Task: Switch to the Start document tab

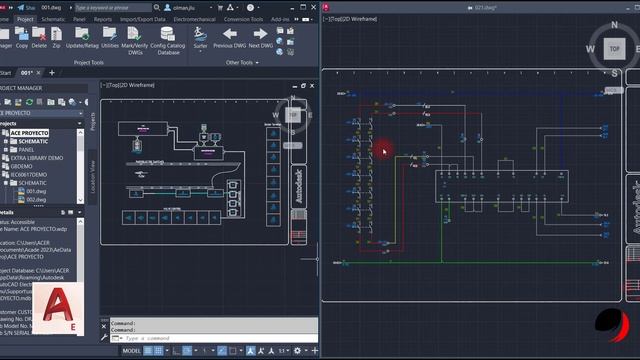Action: click(6, 73)
